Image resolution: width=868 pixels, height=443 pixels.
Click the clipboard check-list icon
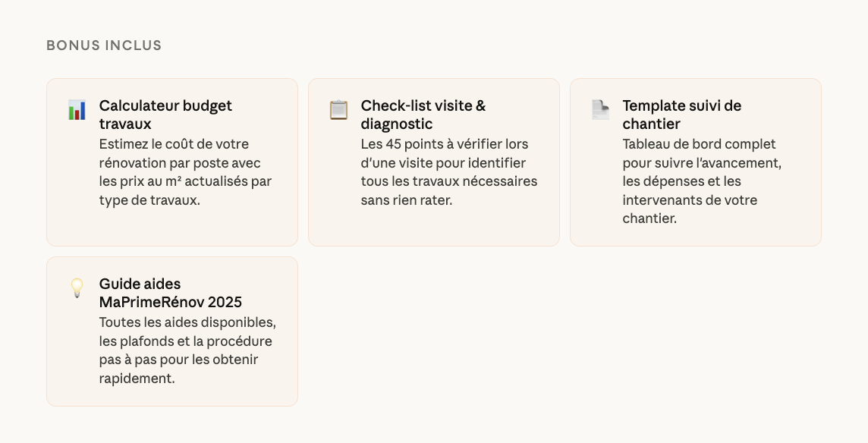pyautogui.click(x=338, y=110)
